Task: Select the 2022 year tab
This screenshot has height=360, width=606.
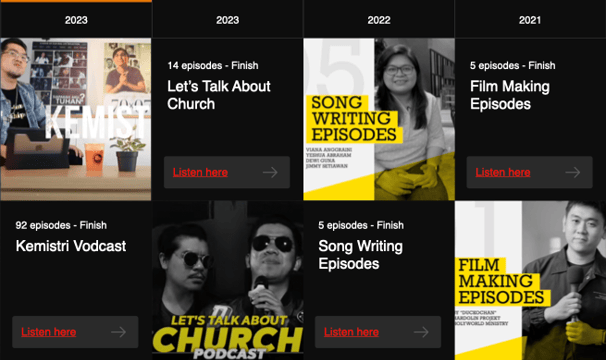Action: coord(379,20)
